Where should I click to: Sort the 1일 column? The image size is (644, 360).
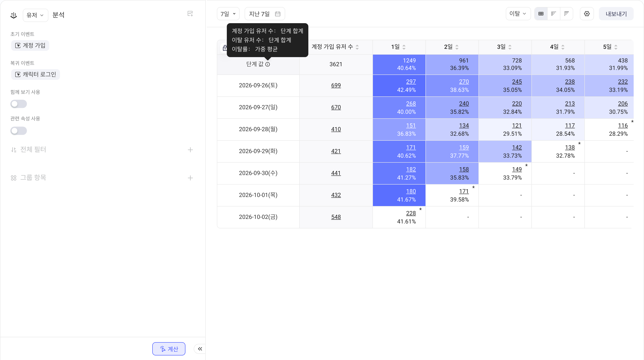[x=404, y=47]
